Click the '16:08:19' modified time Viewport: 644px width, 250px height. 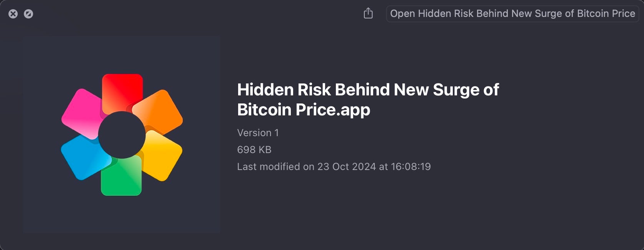click(x=410, y=167)
